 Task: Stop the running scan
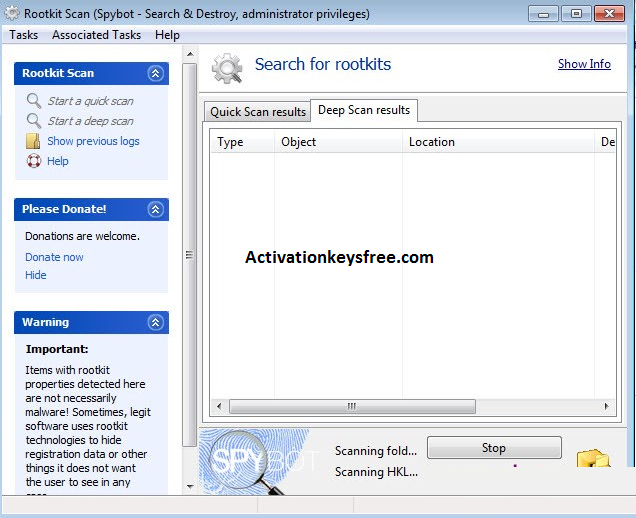click(494, 448)
